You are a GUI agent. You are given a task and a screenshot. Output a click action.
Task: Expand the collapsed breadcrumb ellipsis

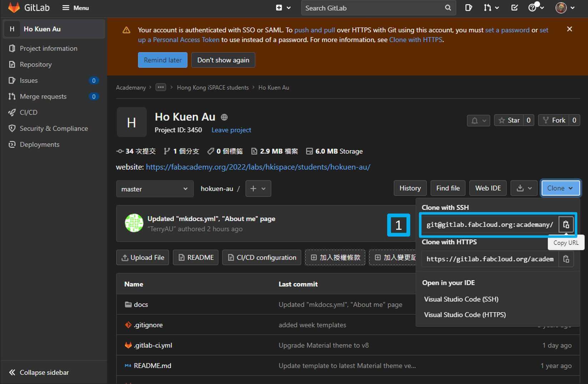[x=161, y=88]
